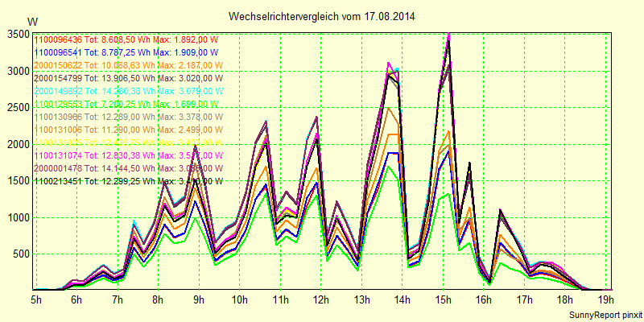Click the x-axis label 10h
The image size is (644, 322).
(239, 299)
